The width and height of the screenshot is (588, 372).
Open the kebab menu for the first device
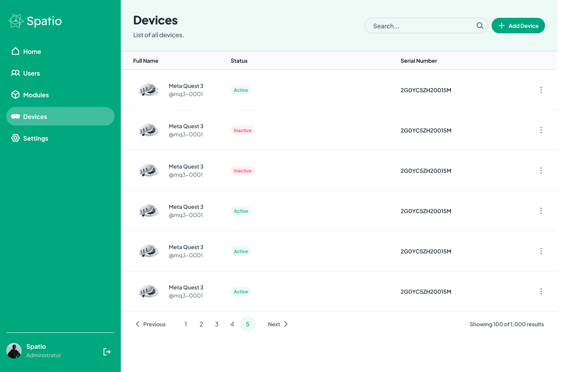(541, 90)
